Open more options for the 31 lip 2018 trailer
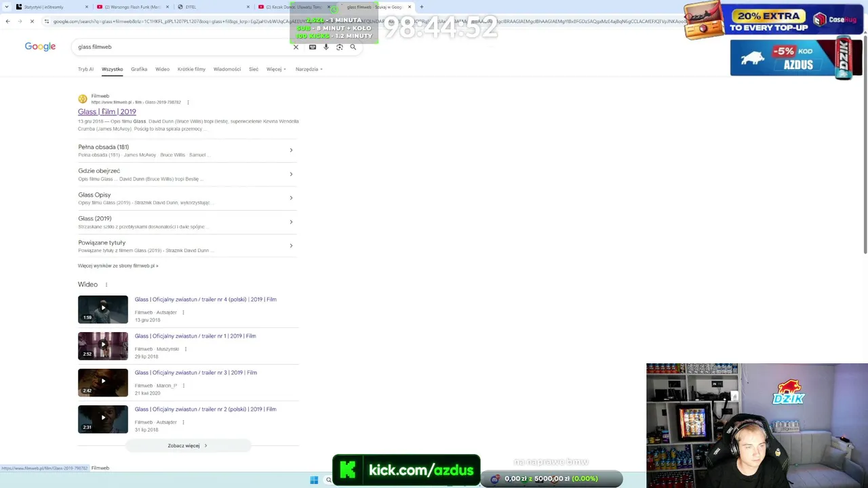The image size is (868, 488). tap(183, 422)
